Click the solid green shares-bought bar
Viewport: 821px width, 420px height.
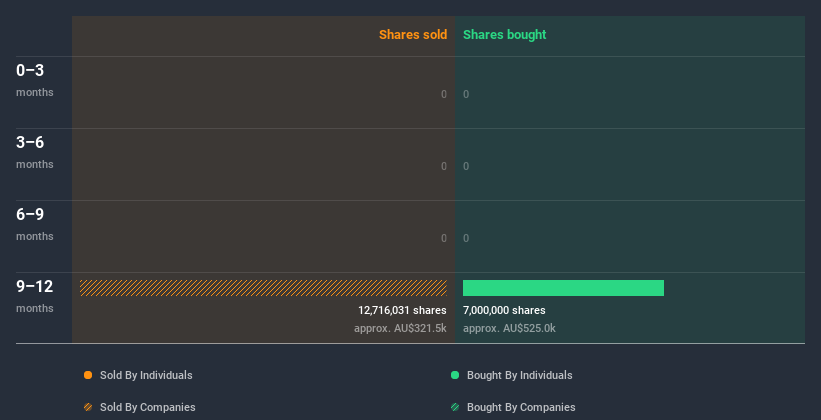pos(563,288)
